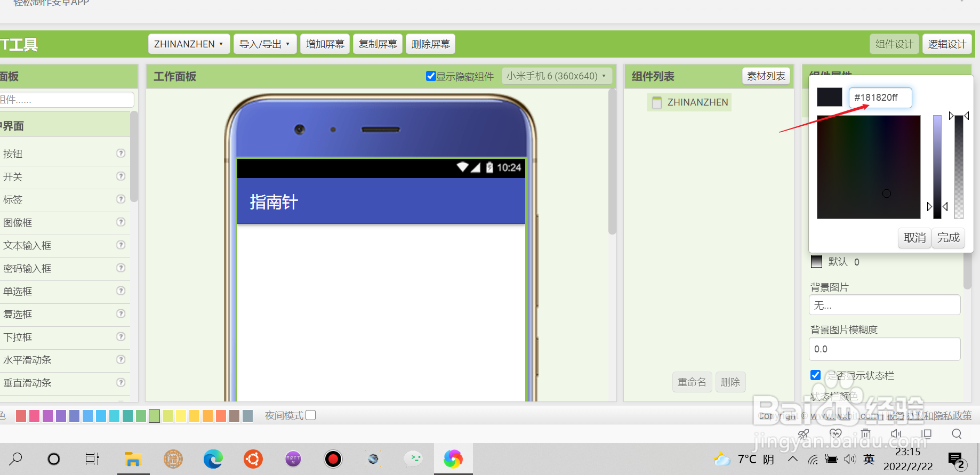Click the 默认 color swatch in properties
The height and width of the screenshot is (475, 980).
816,262
